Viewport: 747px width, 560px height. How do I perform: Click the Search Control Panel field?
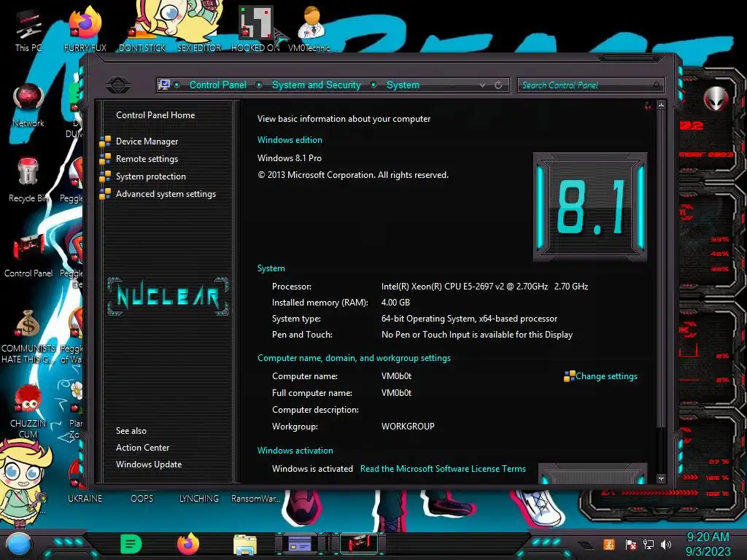pyautogui.click(x=589, y=85)
